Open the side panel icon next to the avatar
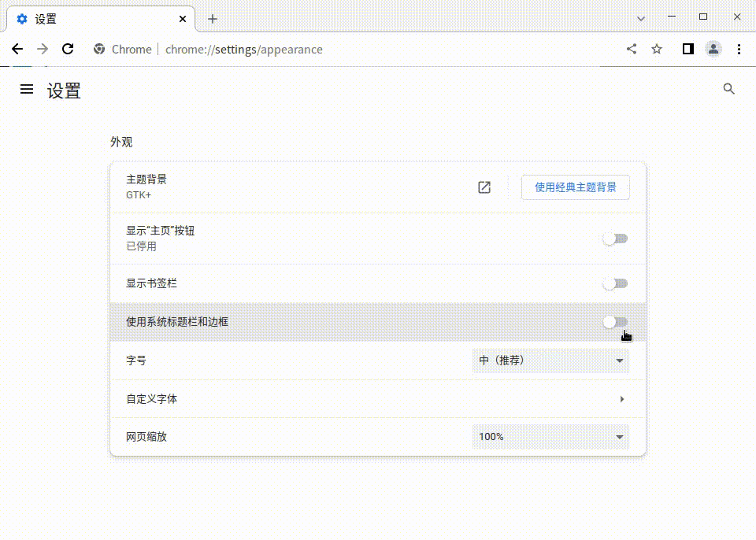 687,49
